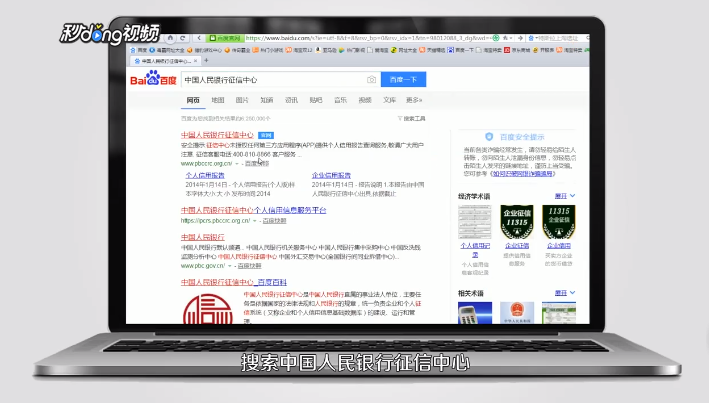The image size is (709, 403).
Task: Switch to the 音乐 search tab
Action: coord(340,100)
